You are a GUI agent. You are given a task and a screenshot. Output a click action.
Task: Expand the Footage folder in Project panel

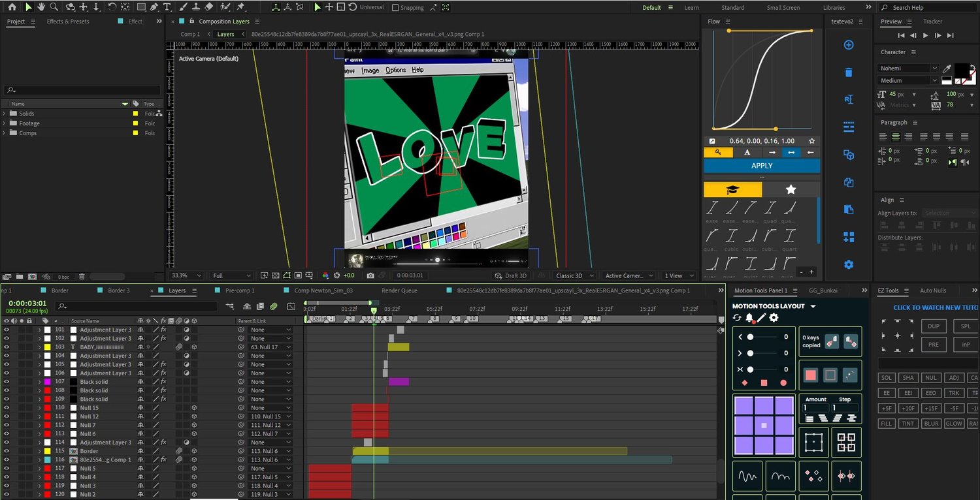(x=5, y=123)
